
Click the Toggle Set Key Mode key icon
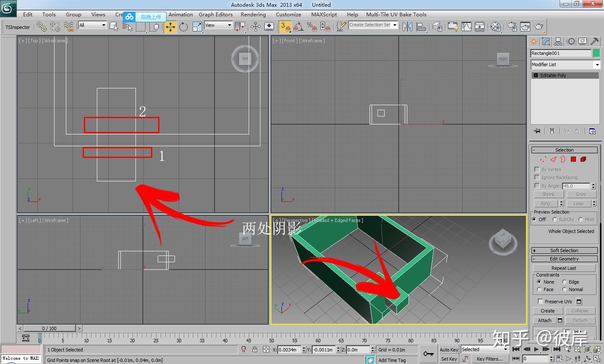(428, 354)
